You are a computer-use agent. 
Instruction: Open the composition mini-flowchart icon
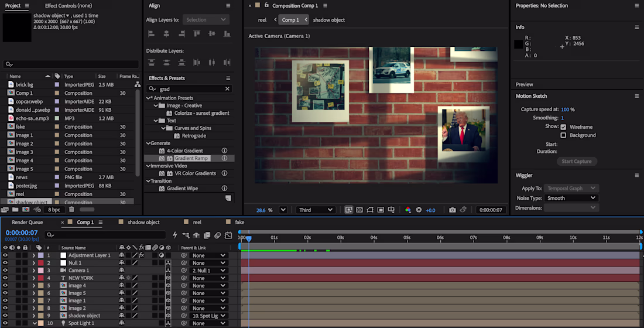pyautogui.click(x=186, y=235)
